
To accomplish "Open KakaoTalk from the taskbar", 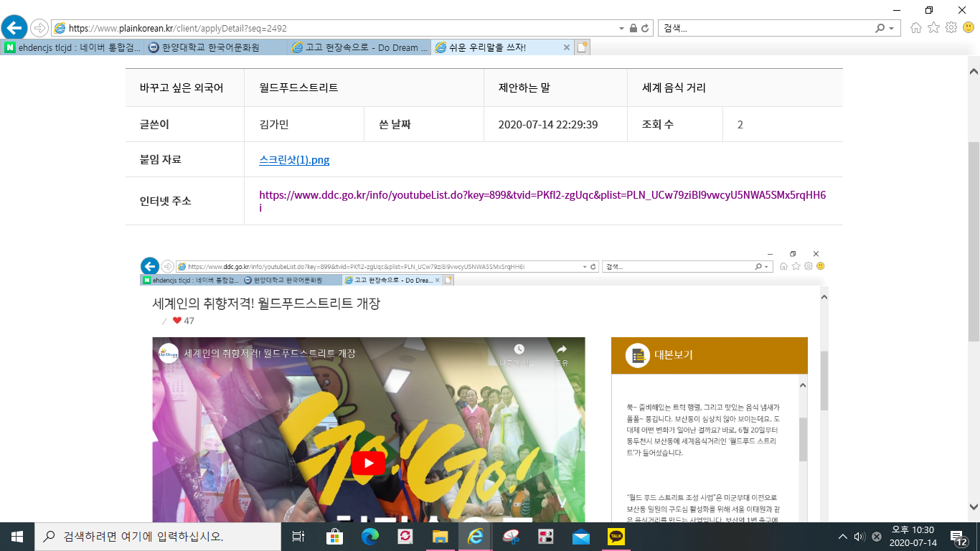I will click(x=616, y=537).
